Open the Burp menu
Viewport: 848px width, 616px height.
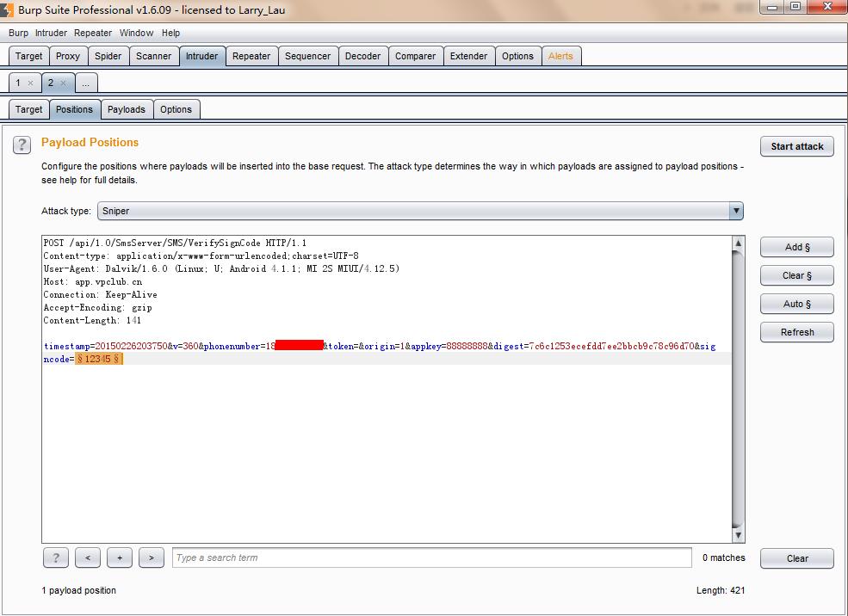(x=18, y=33)
